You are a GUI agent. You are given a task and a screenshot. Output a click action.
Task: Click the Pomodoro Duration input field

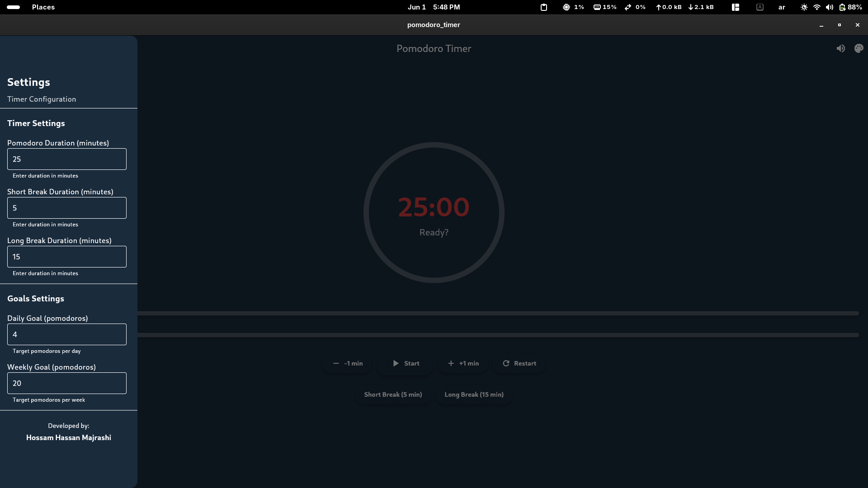(67, 159)
